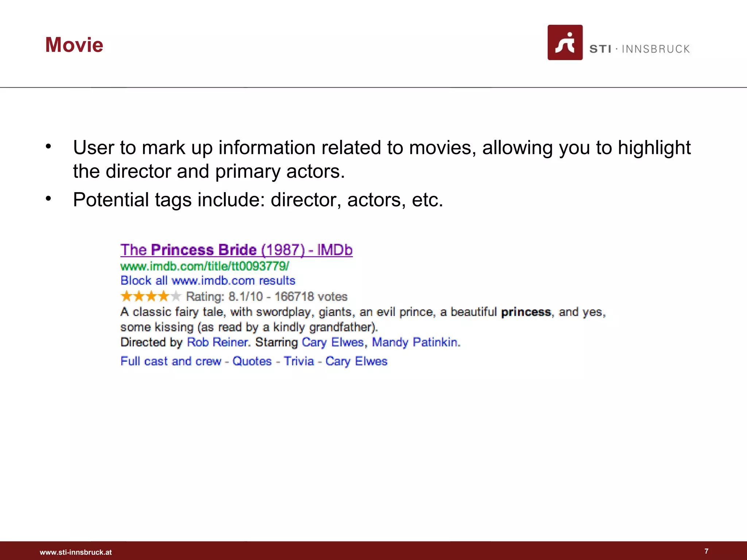Click the Rating 8.1/10 votes text
Screen dimensions: 747x560
pos(267,296)
